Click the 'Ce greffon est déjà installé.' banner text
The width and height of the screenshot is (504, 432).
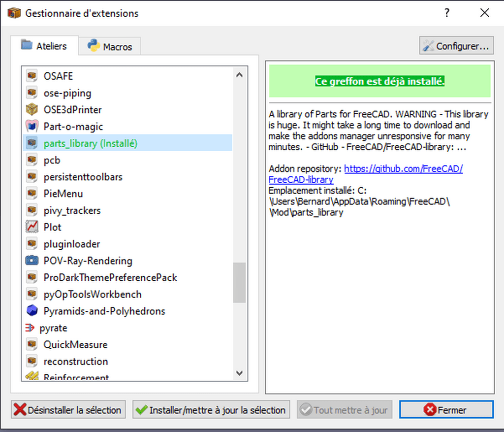click(379, 81)
